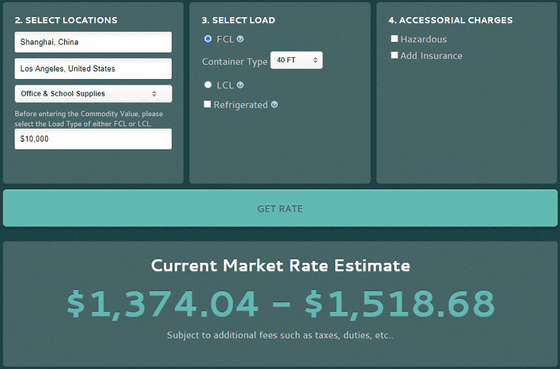Check the Hazardous accessorial charge box

click(394, 38)
